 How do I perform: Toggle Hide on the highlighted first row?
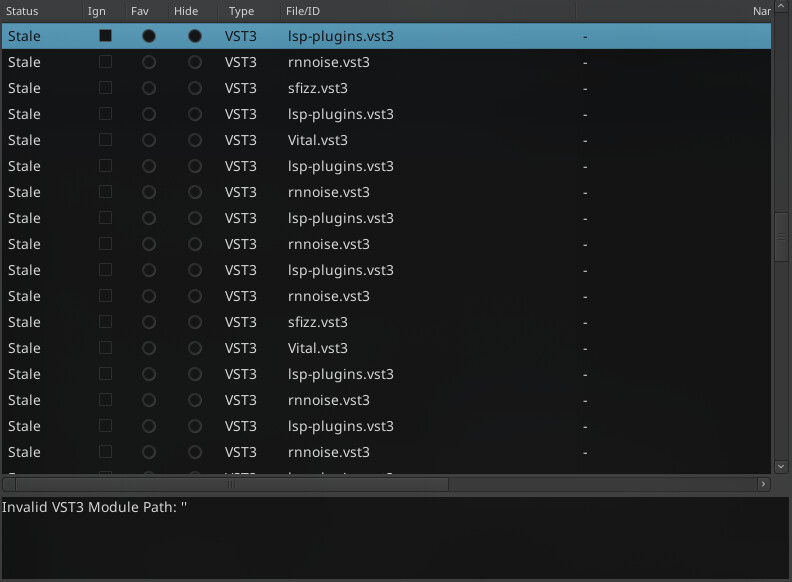click(x=195, y=36)
